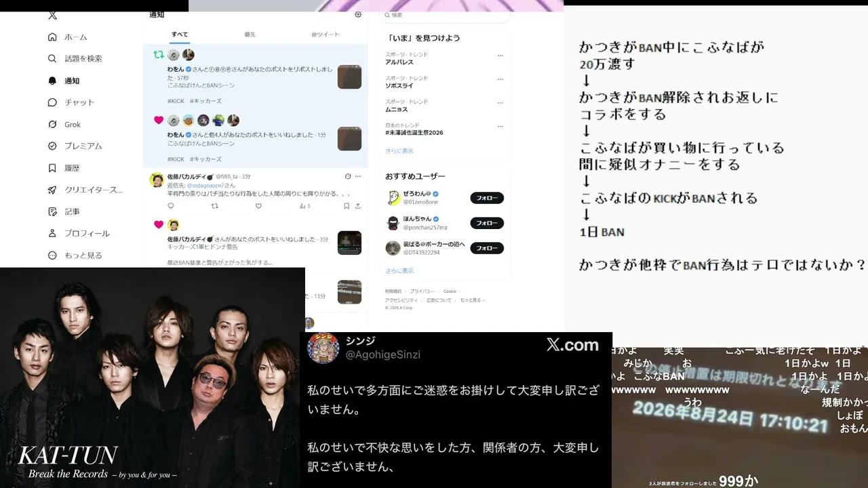View analytics count on 佐藤バカルディ's reply
868x488 pixels.
click(304, 206)
